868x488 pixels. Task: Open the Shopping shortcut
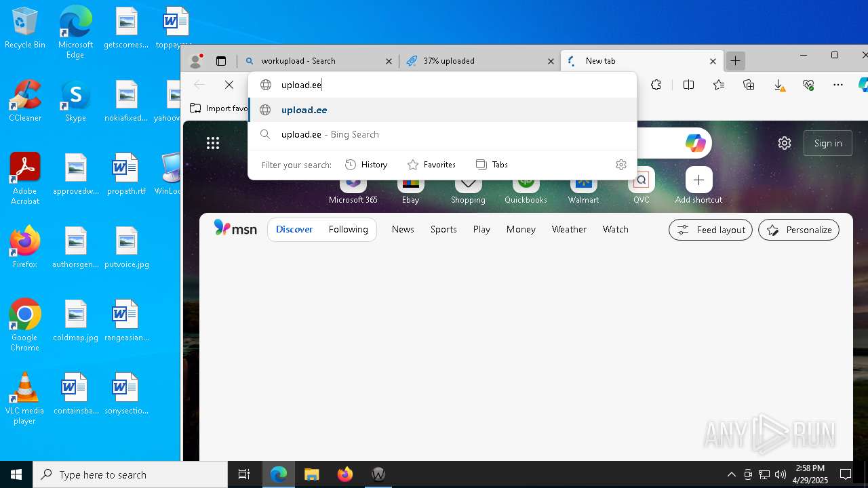[x=468, y=191]
